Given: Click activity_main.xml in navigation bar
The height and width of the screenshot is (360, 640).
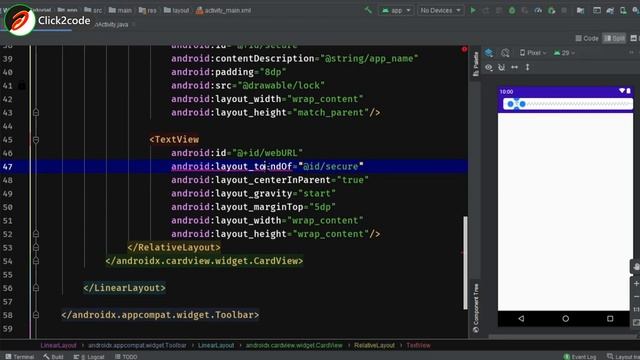Looking at the screenshot, I should click(x=223, y=10).
